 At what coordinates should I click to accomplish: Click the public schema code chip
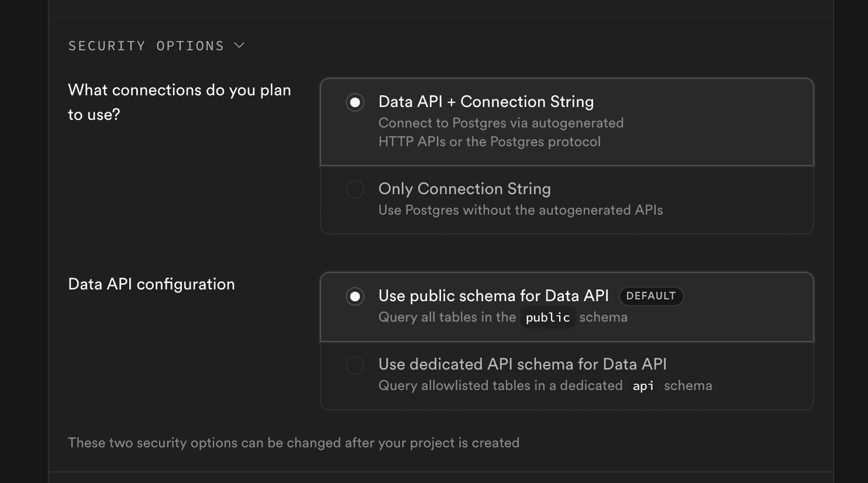pos(547,318)
